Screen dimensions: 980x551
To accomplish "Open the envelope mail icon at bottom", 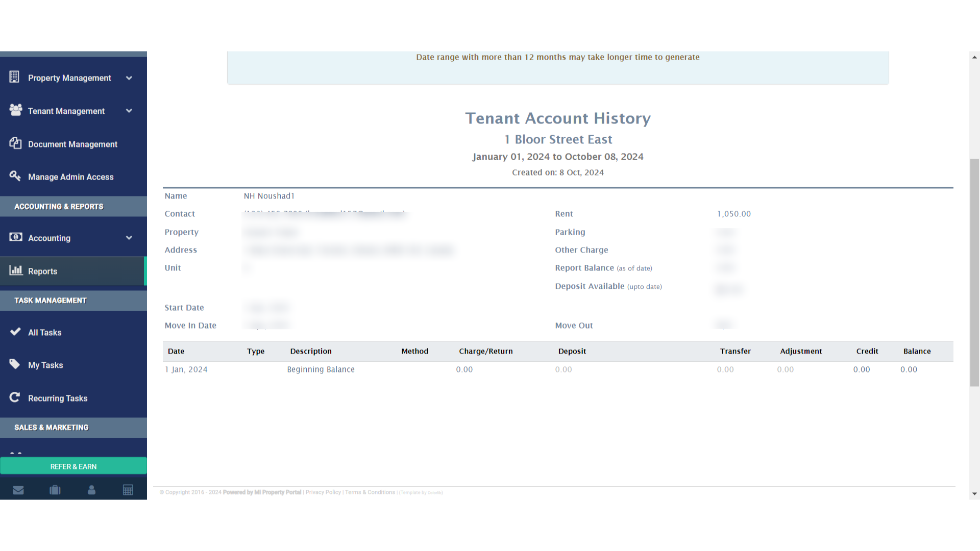I will (18, 490).
